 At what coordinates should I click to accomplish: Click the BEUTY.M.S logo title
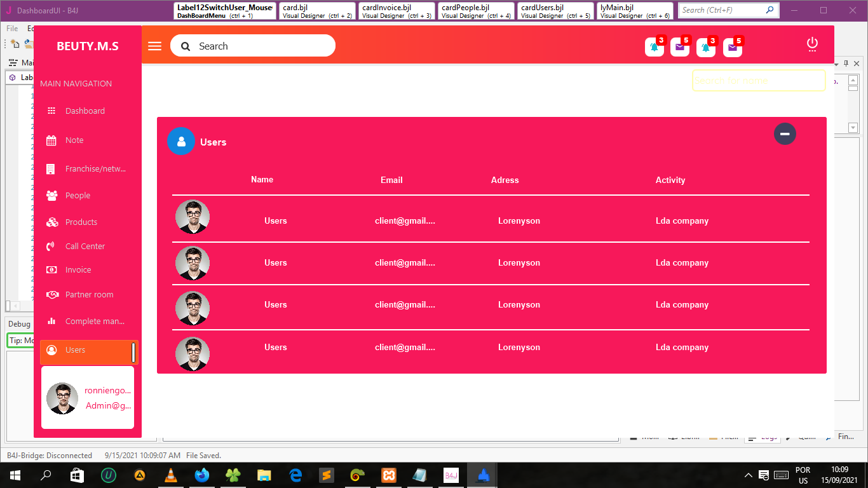(88, 46)
